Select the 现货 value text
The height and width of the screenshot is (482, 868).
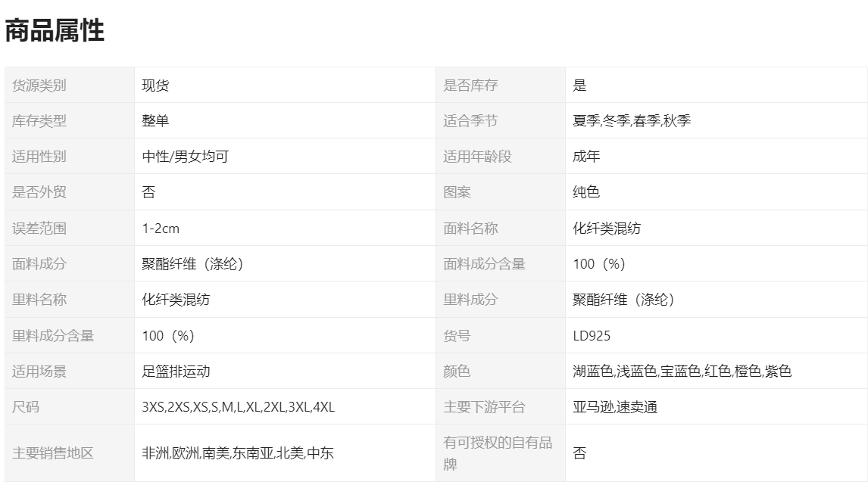pos(155,86)
